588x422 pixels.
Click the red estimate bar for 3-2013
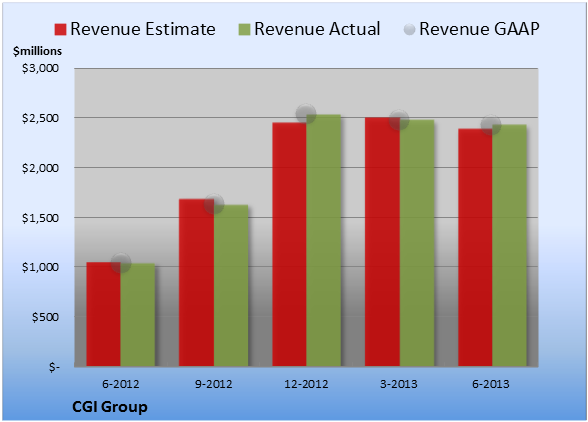pyautogui.click(x=382, y=242)
